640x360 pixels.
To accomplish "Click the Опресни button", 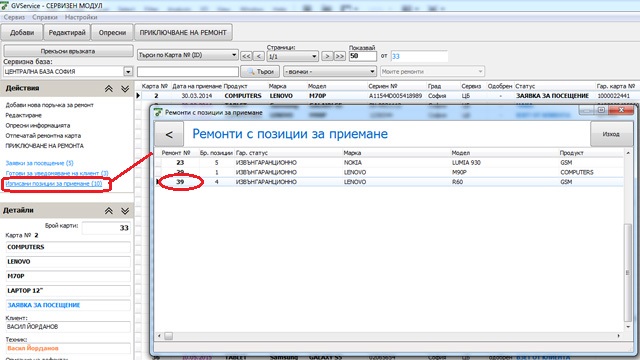I will coord(112,33).
